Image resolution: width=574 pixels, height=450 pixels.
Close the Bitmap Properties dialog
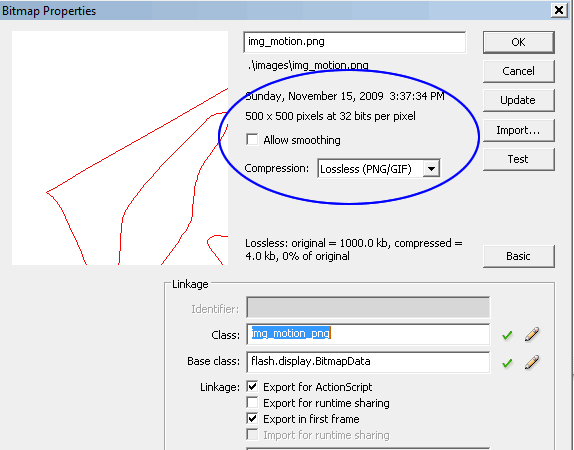[559, 10]
